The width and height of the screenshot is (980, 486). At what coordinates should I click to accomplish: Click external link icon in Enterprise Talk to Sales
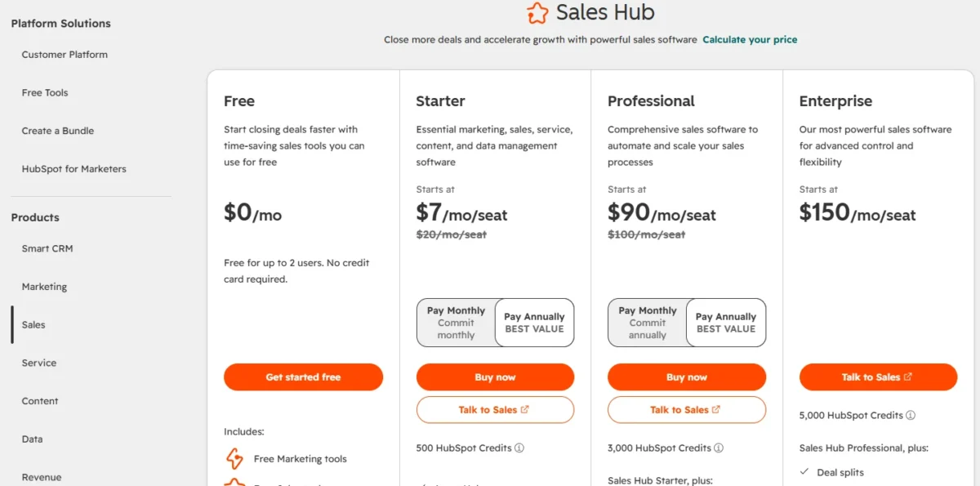click(x=908, y=377)
